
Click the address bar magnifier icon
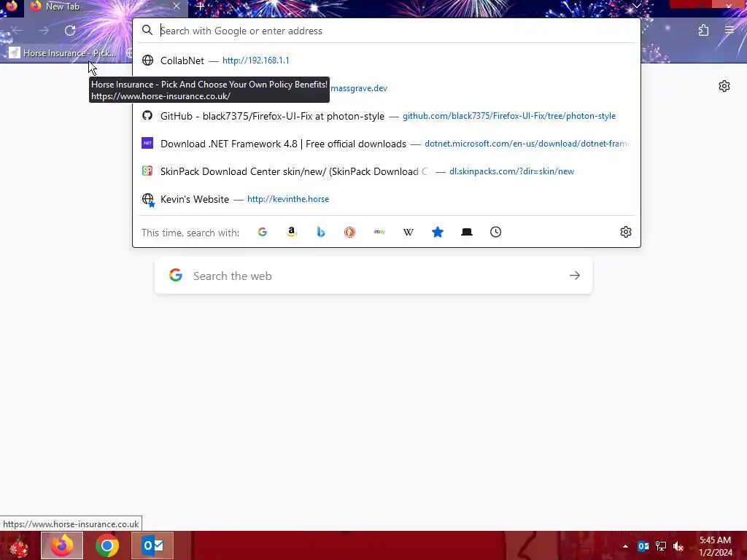pyautogui.click(x=147, y=31)
